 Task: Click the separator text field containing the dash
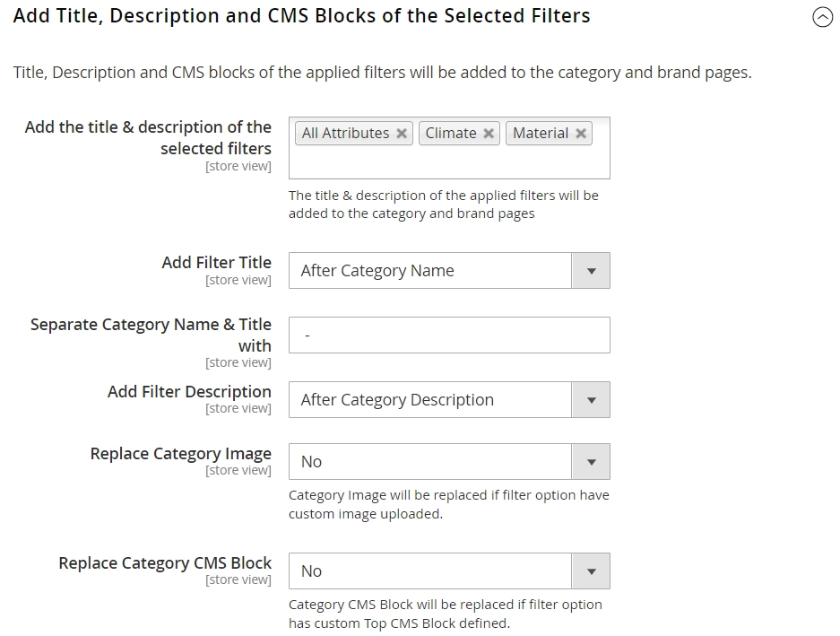449,335
